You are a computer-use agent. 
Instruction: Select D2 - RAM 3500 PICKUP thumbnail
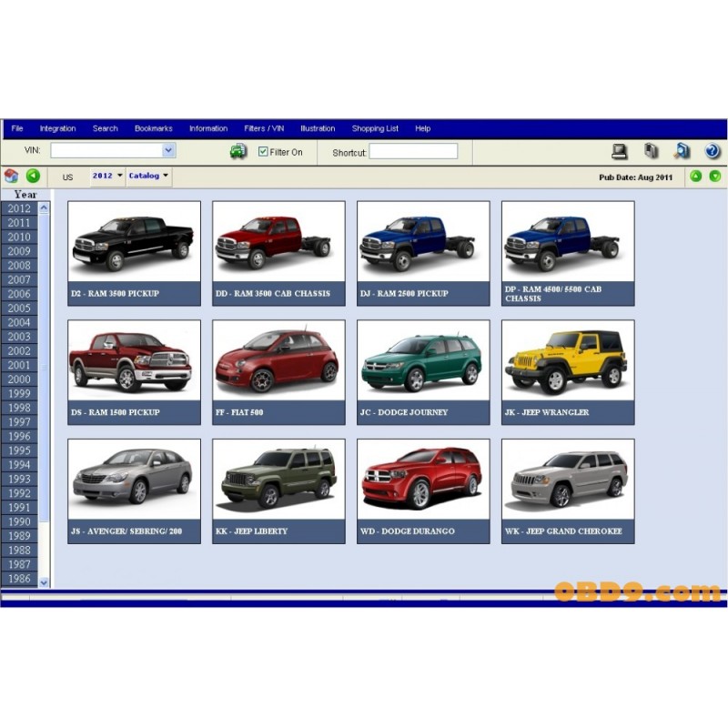(x=134, y=254)
